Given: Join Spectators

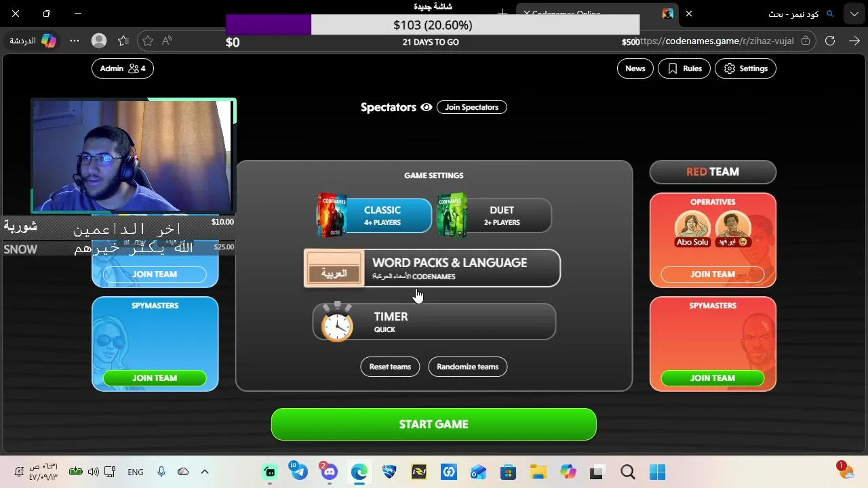Looking at the screenshot, I should [x=471, y=107].
